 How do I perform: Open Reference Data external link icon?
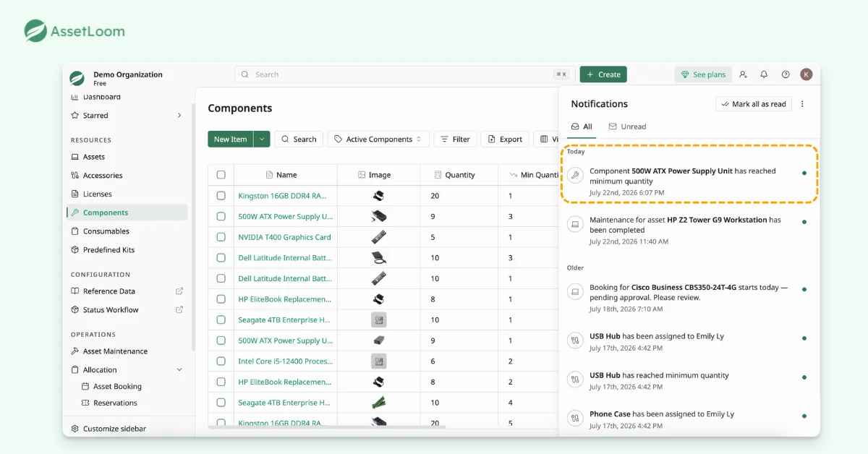[179, 291]
